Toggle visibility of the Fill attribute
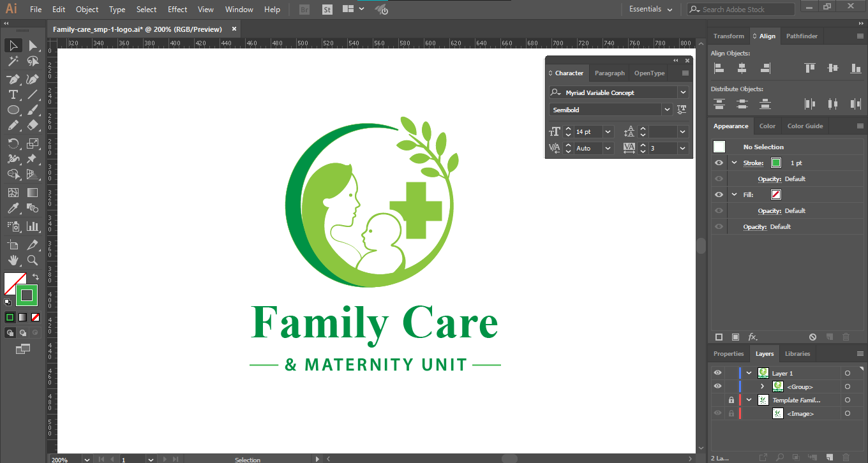 tap(719, 195)
